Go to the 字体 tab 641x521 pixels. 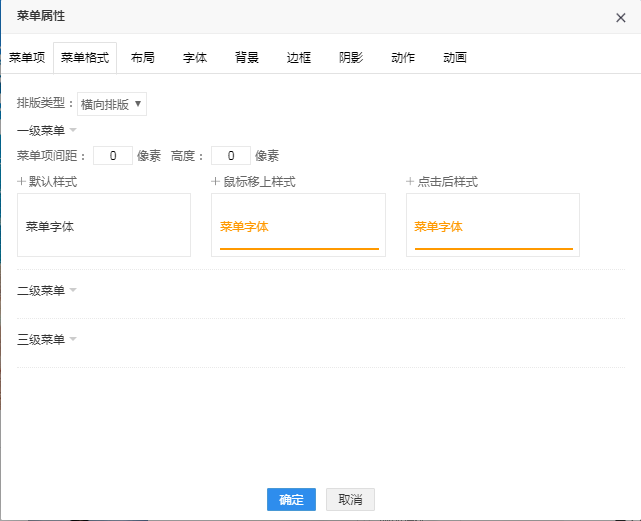[x=195, y=58]
